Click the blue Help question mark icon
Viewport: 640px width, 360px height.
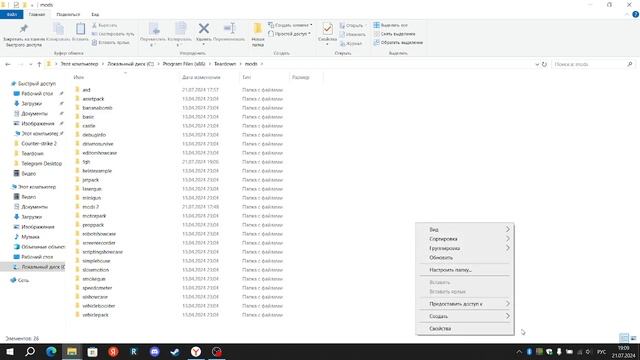[636, 14]
